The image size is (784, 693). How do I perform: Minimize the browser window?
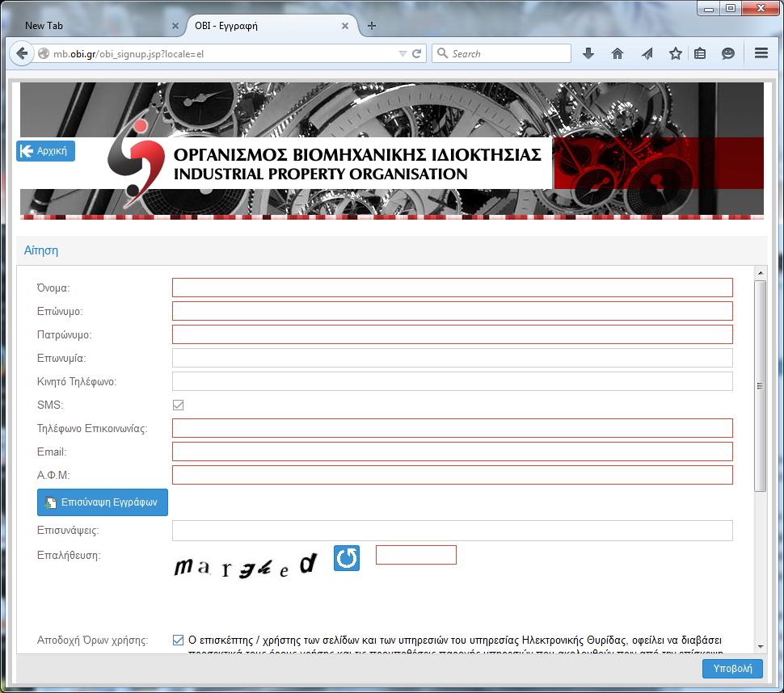pyautogui.click(x=709, y=8)
